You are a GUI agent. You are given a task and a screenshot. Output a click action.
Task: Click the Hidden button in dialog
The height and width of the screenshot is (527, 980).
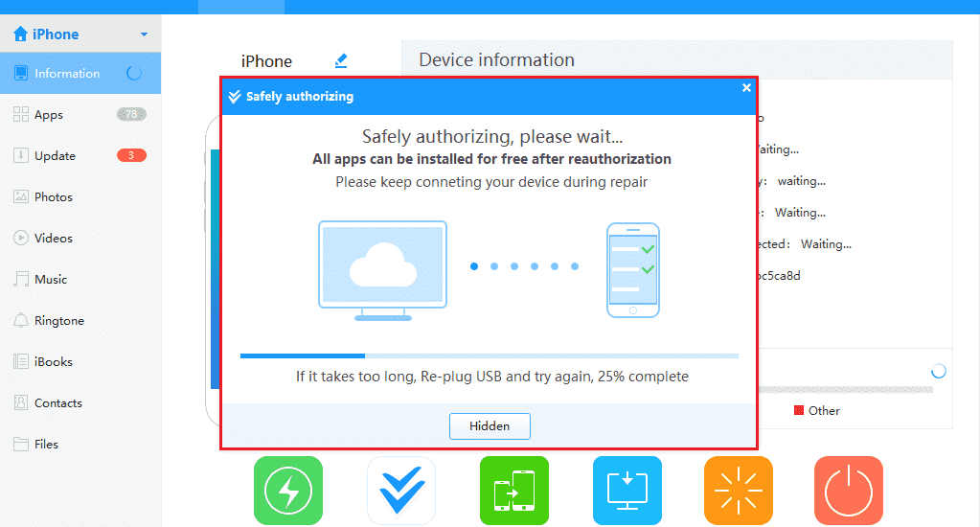[490, 426]
